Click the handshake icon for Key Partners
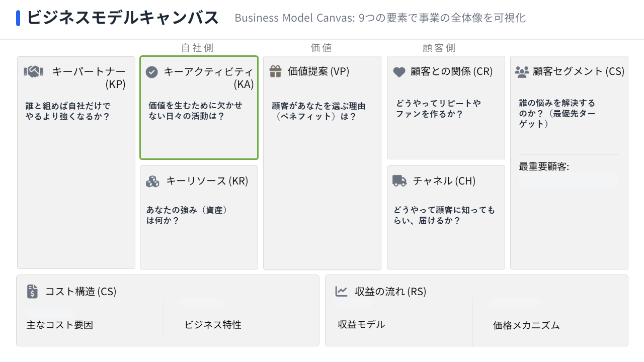Screen dimensions: 644x362 click(33, 72)
